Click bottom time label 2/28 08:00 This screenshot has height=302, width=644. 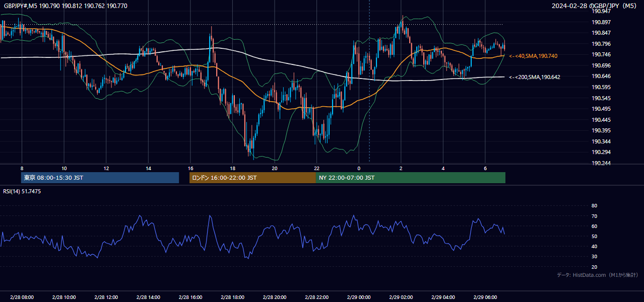pos(22,297)
